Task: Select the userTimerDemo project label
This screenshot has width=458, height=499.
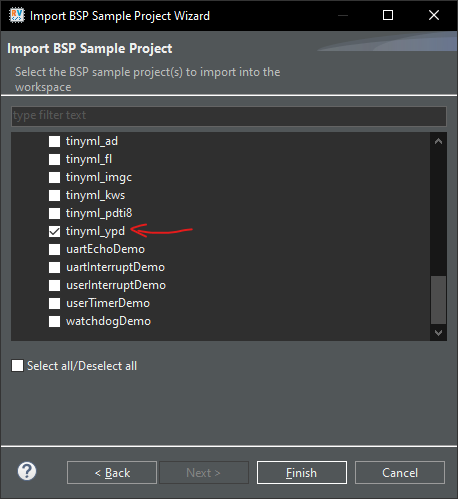Action: coord(108,303)
